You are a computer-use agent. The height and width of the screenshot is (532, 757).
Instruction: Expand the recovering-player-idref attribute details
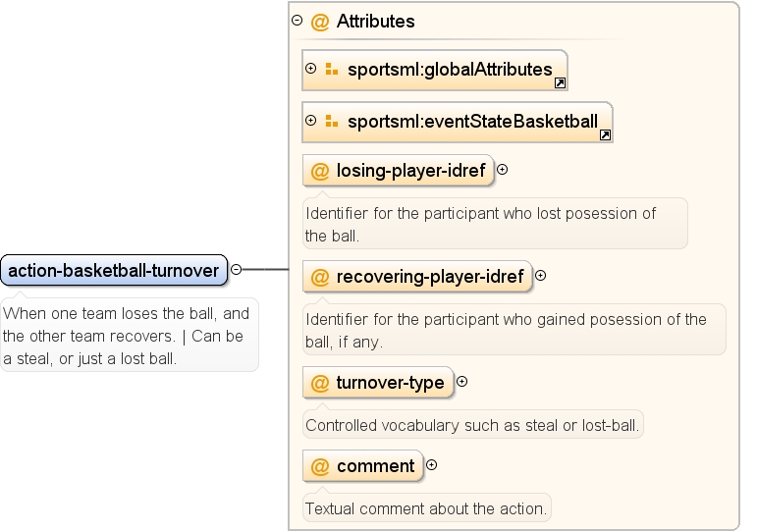[541, 276]
